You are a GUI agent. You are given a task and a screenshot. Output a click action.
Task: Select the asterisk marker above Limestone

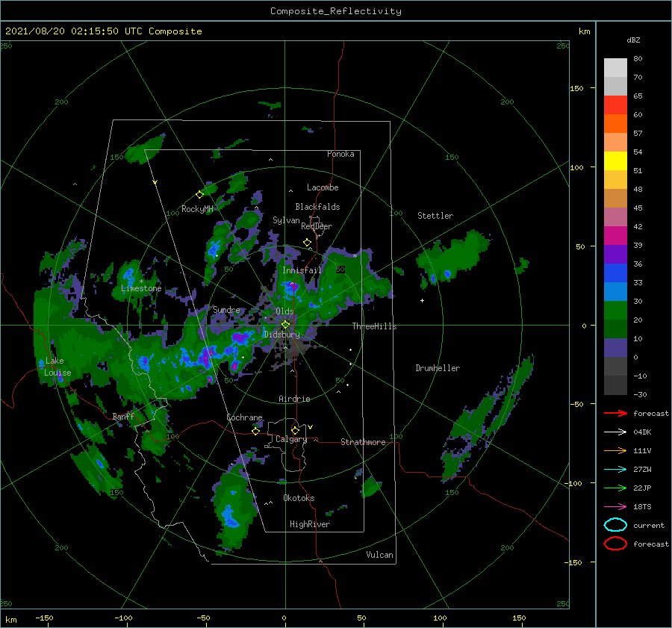pyautogui.click(x=141, y=282)
